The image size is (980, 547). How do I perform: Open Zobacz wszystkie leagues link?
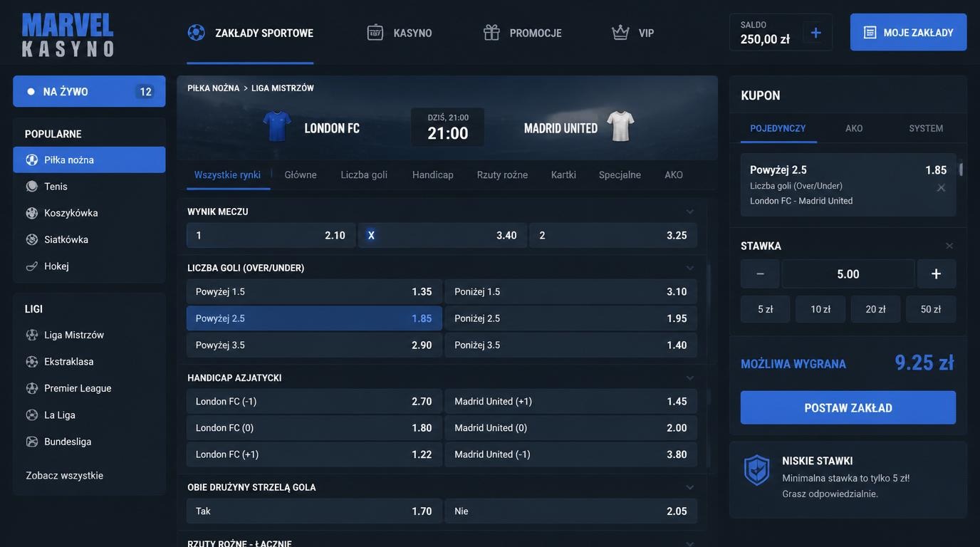point(65,475)
